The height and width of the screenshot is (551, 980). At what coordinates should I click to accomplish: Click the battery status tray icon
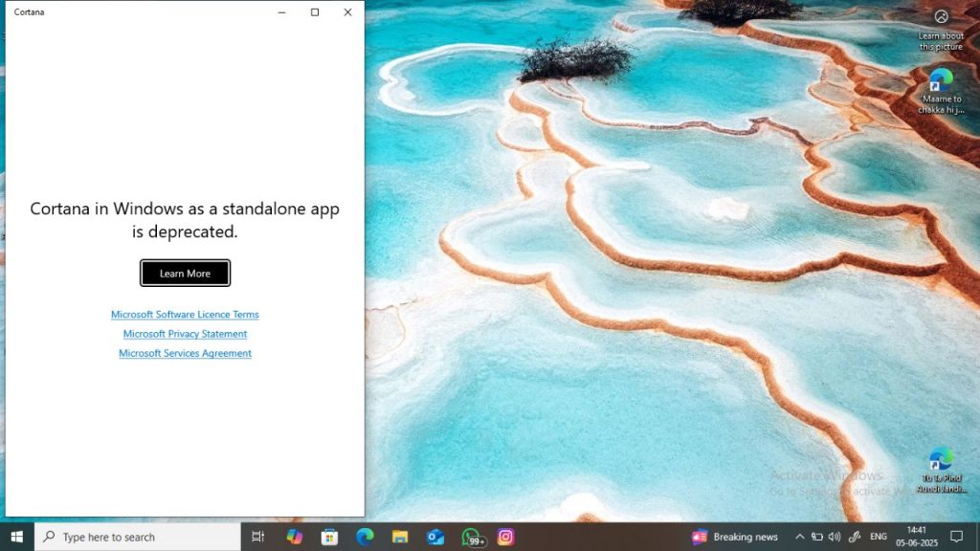817,537
